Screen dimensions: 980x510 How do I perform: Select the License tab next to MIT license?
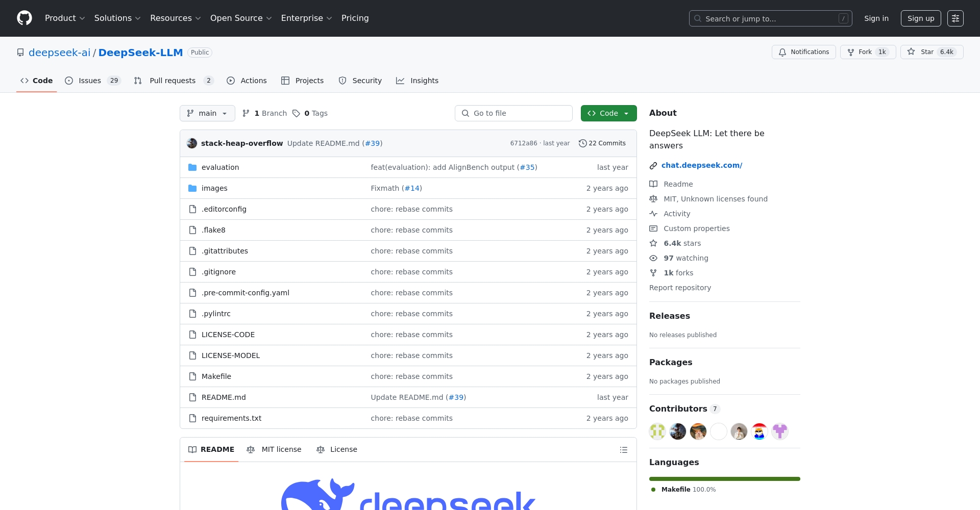(x=336, y=450)
